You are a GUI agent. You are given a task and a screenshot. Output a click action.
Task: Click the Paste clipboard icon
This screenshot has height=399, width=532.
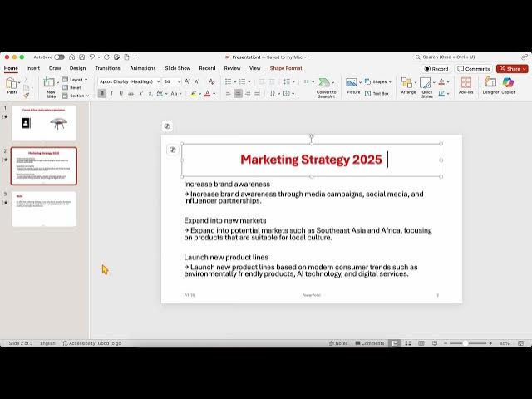click(11, 83)
